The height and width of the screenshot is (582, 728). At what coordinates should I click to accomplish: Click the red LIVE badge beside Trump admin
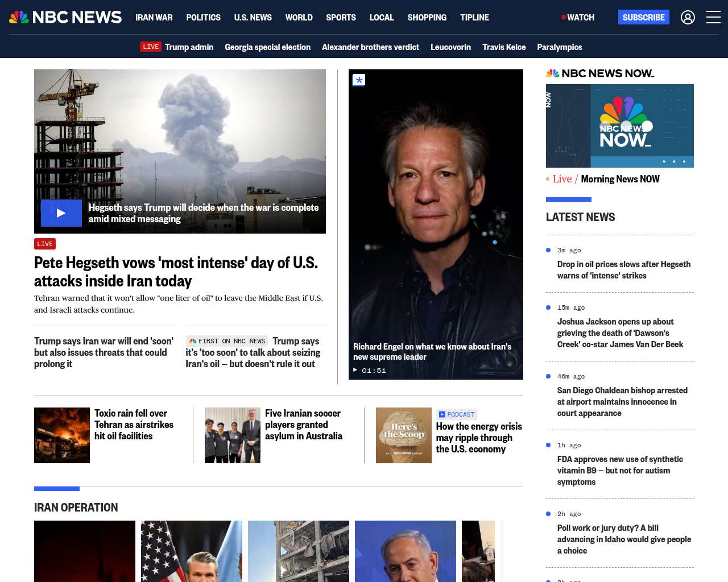[151, 47]
